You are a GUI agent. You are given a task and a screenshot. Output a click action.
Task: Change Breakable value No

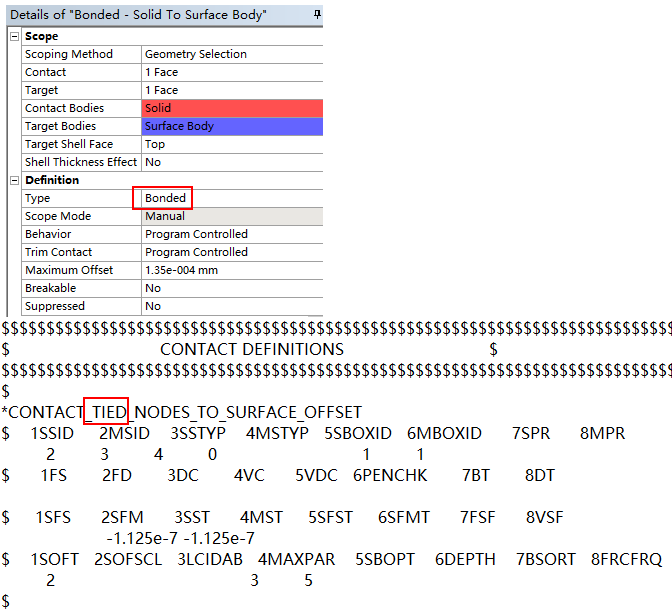pos(232,288)
